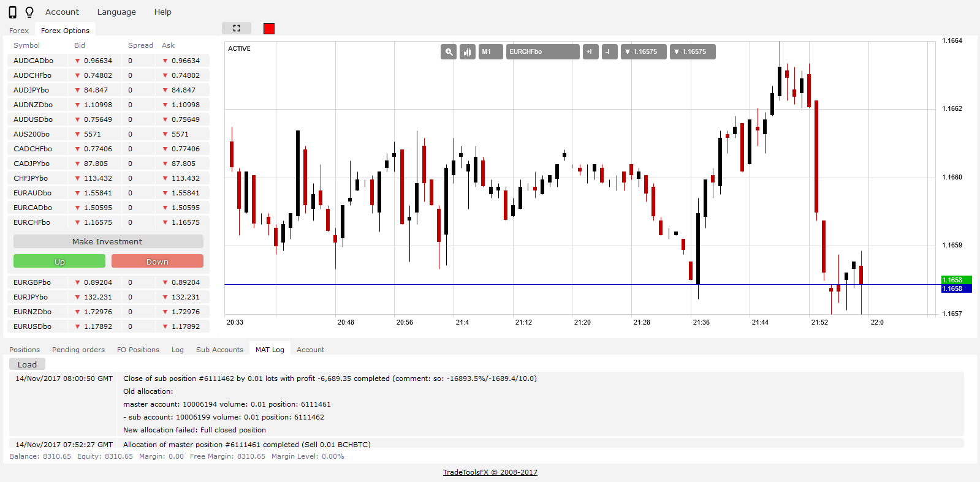The image size is (980, 482).
Task: Open the Sub Accounts tab
Action: pos(219,350)
